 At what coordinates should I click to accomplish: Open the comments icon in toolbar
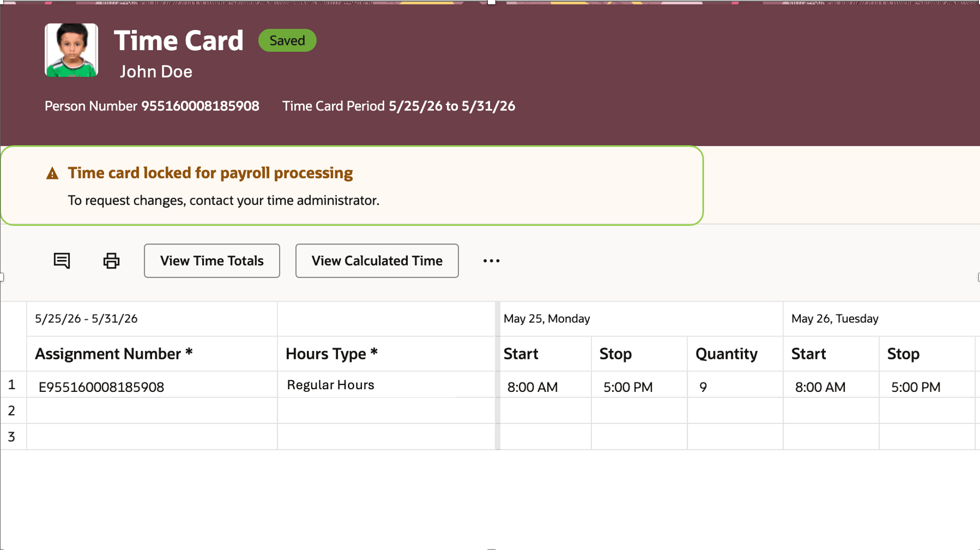tap(62, 261)
